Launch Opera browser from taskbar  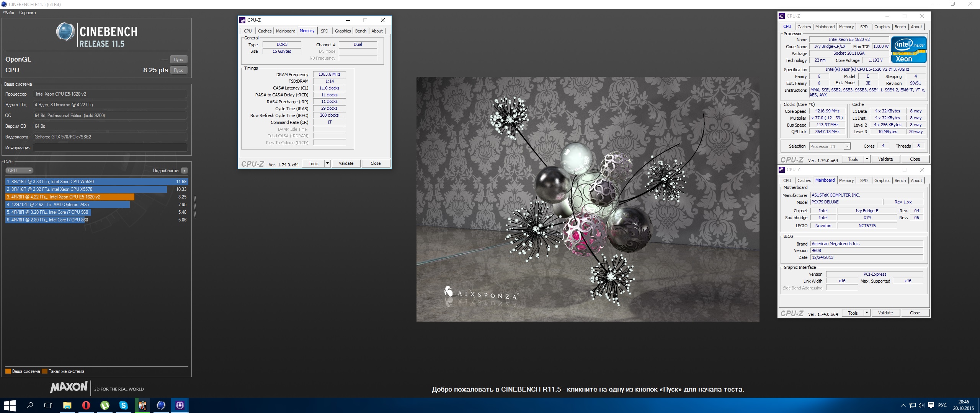coord(86,405)
